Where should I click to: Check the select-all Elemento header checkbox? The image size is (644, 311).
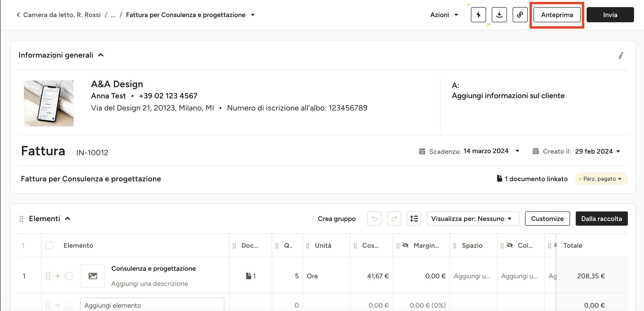click(x=49, y=245)
